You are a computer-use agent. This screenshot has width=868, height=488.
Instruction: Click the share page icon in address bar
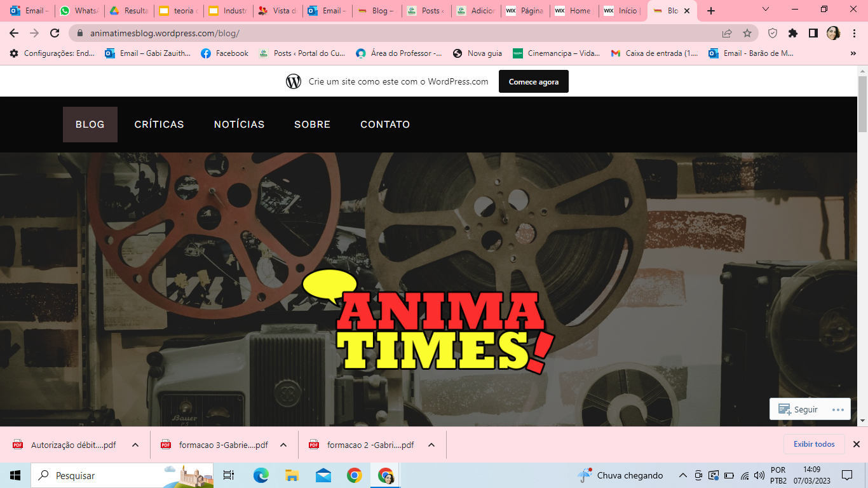(727, 33)
